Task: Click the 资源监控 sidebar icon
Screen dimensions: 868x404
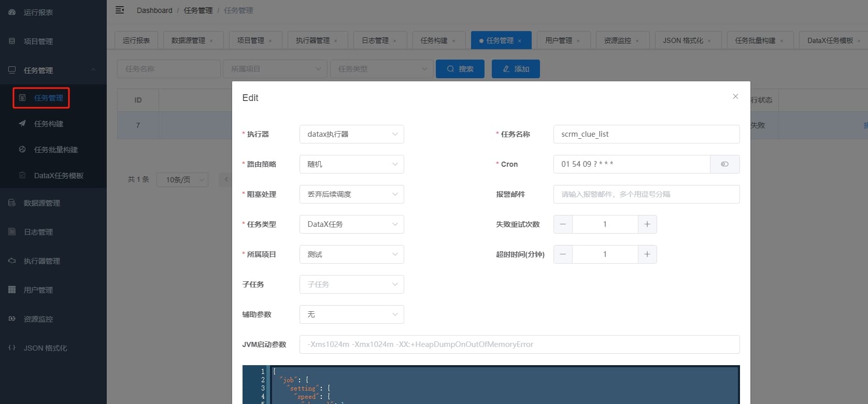Action: [x=12, y=319]
